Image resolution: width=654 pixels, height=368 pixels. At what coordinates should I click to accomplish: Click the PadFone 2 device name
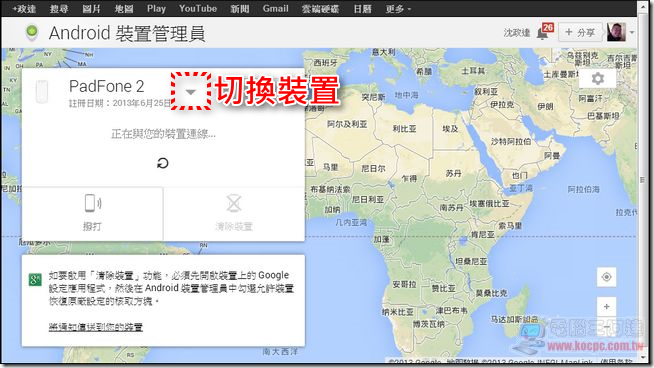107,86
